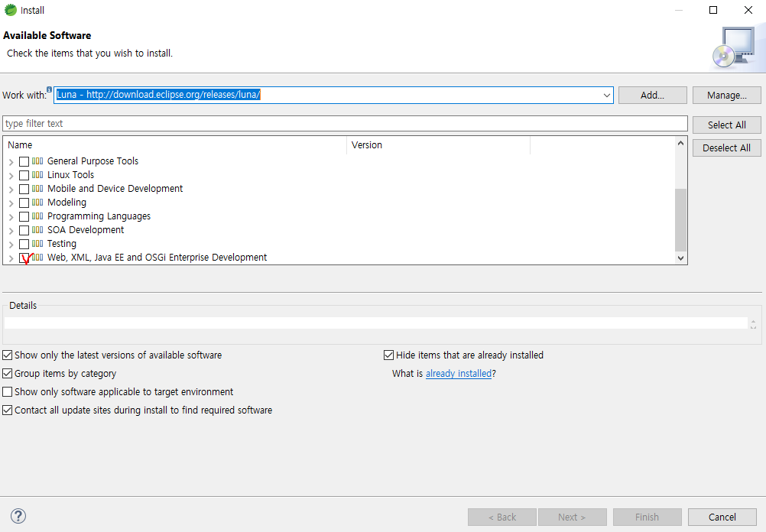Enable Show only software applicable to target environment
Screen dimensions: 766x532
pyautogui.click(x=8, y=392)
